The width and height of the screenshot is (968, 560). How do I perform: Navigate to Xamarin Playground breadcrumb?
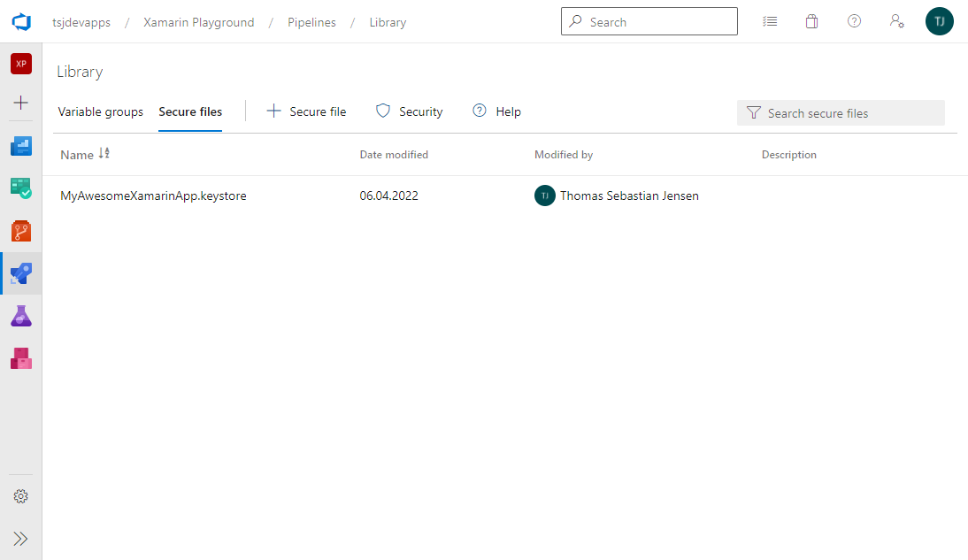[x=198, y=22]
